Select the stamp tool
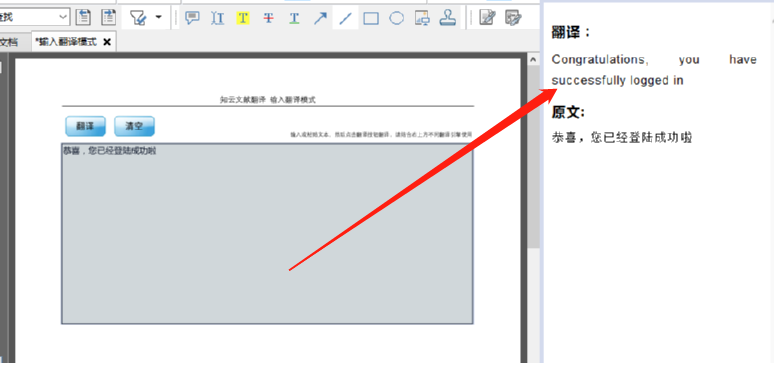The width and height of the screenshot is (774, 365). pos(448,18)
